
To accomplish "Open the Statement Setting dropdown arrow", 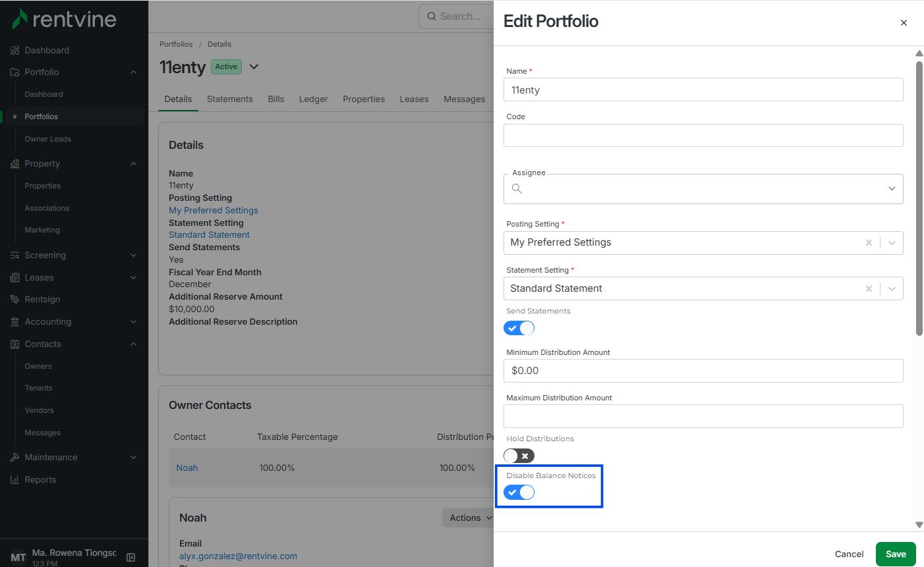I will point(892,288).
